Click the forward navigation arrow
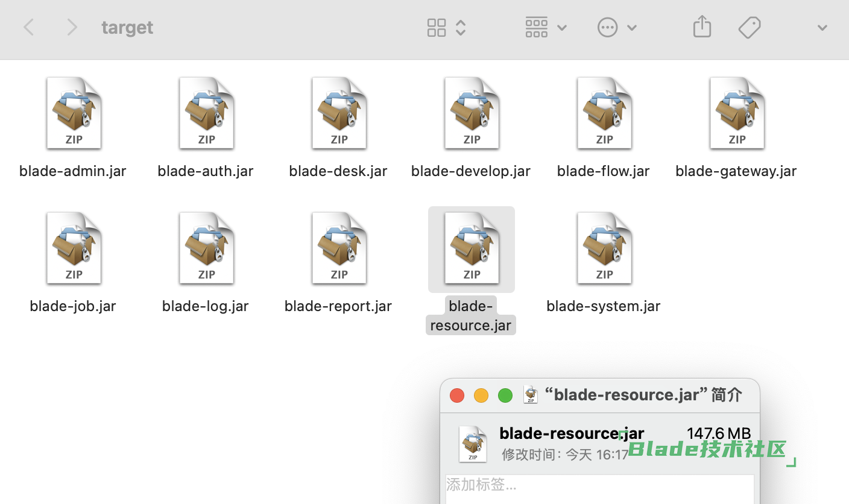Image resolution: width=849 pixels, height=504 pixels. (72, 27)
